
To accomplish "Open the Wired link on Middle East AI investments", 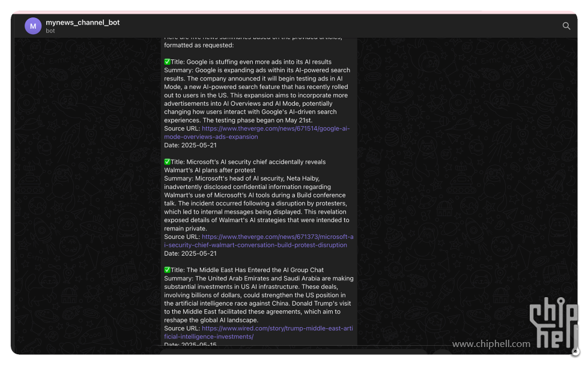I will [x=258, y=333].
